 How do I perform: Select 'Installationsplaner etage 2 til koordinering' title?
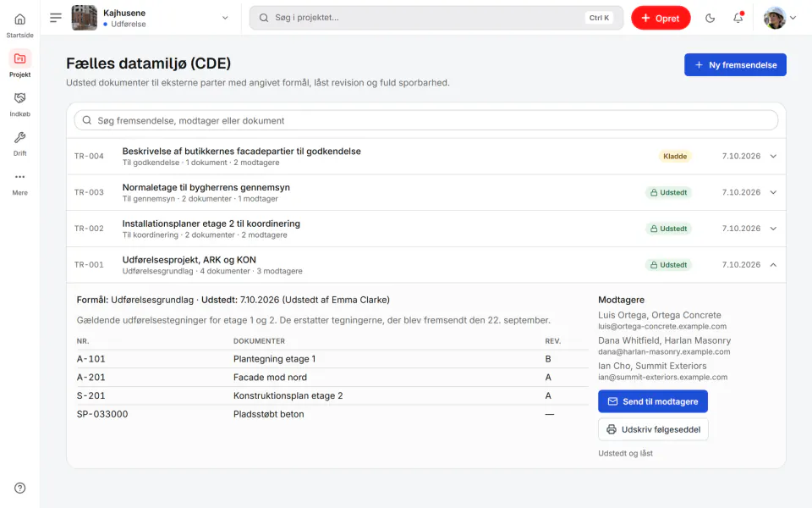[211, 224]
